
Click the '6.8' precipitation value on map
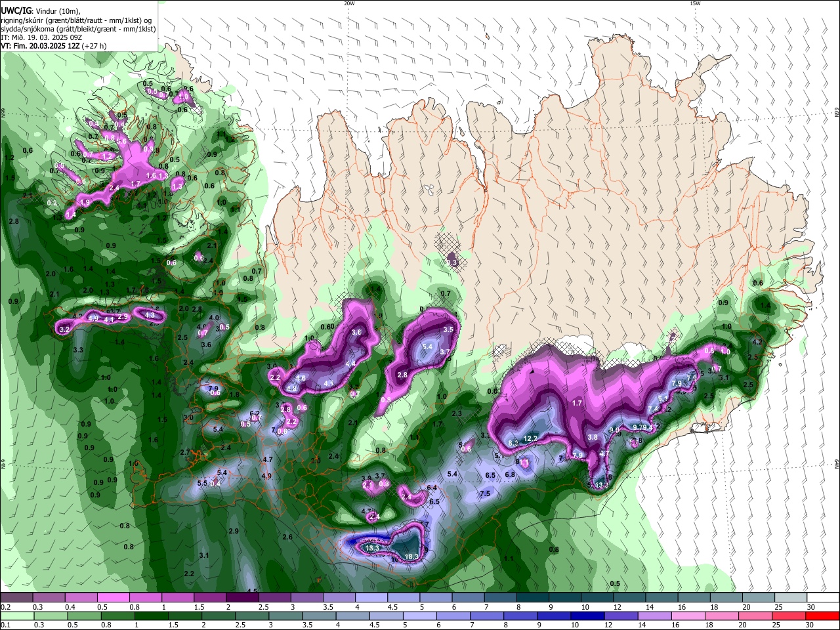[x=510, y=474]
